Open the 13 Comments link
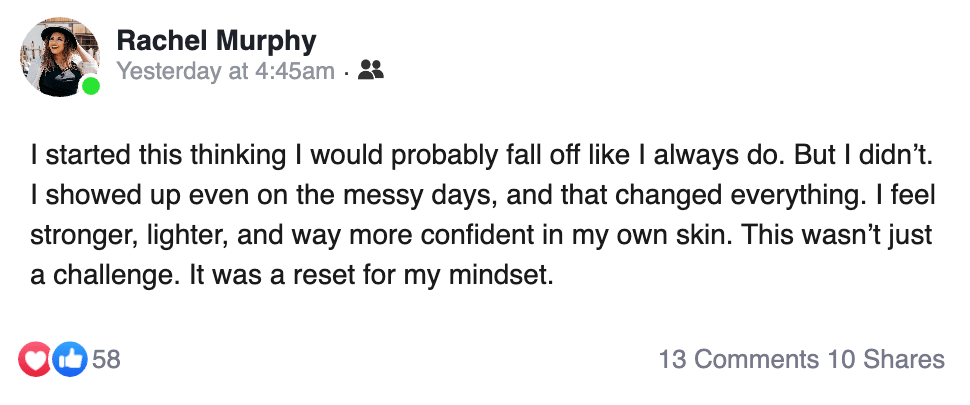Viewport: 970px width, 405px height. pyautogui.click(x=738, y=359)
